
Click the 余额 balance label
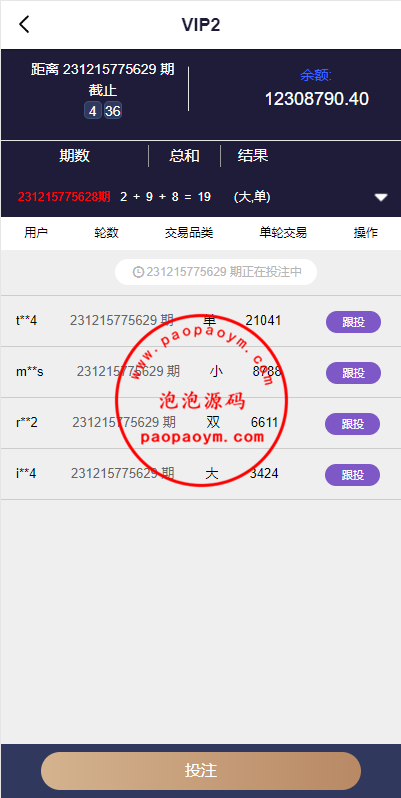316,76
